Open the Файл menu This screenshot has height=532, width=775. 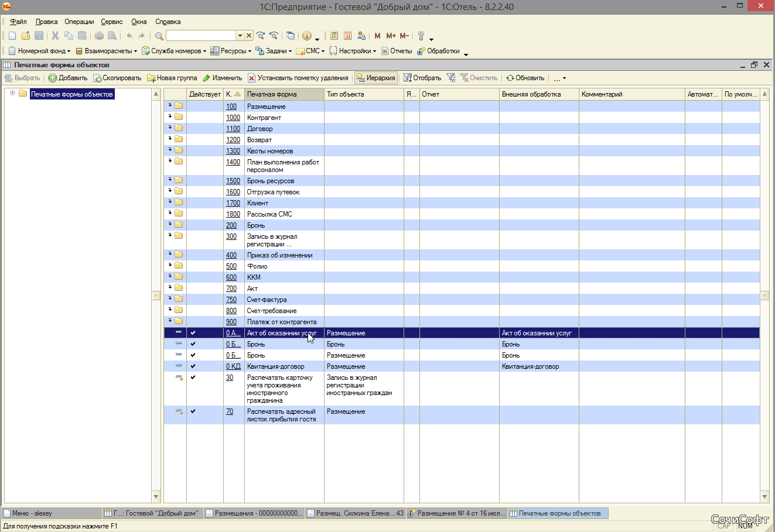coord(18,22)
